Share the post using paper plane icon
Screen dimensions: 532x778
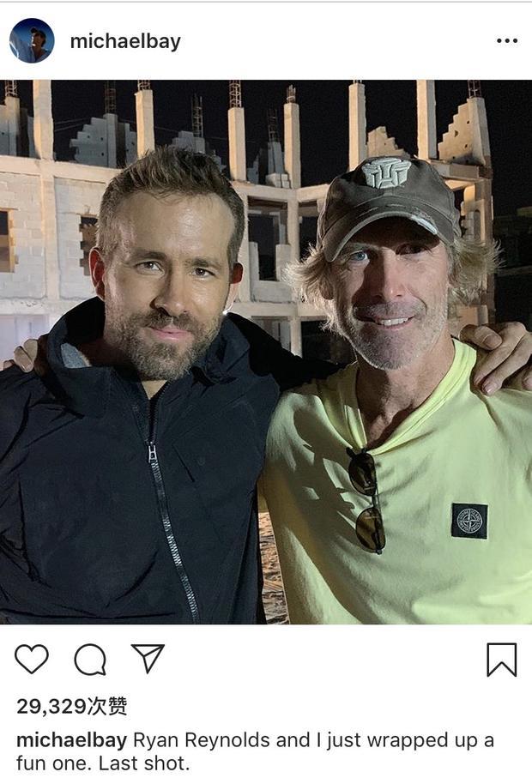(148, 658)
